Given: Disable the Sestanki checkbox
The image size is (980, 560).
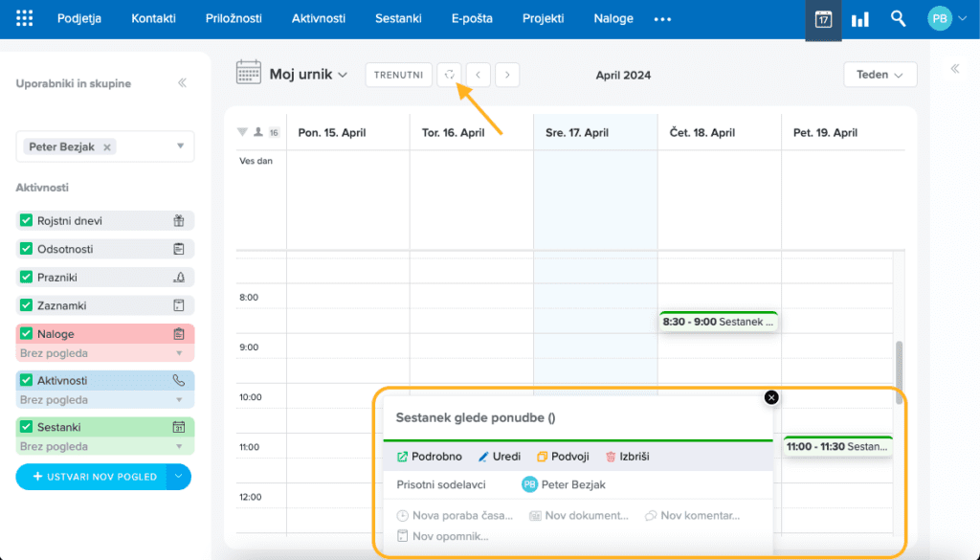Looking at the screenshot, I should 27,427.
